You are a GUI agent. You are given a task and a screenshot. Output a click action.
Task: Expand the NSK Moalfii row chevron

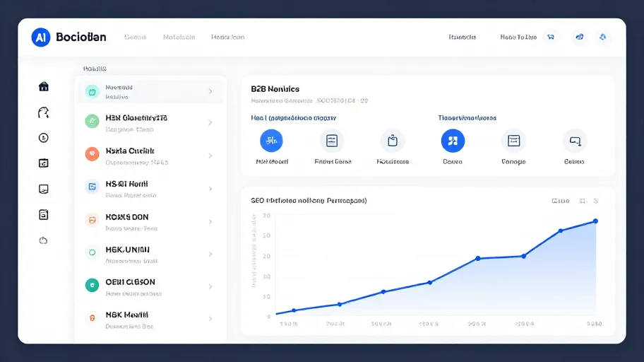point(210,319)
